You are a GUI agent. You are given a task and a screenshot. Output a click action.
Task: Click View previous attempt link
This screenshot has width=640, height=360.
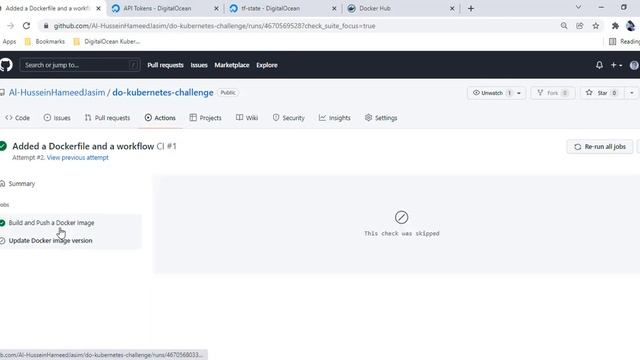pyautogui.click(x=78, y=158)
